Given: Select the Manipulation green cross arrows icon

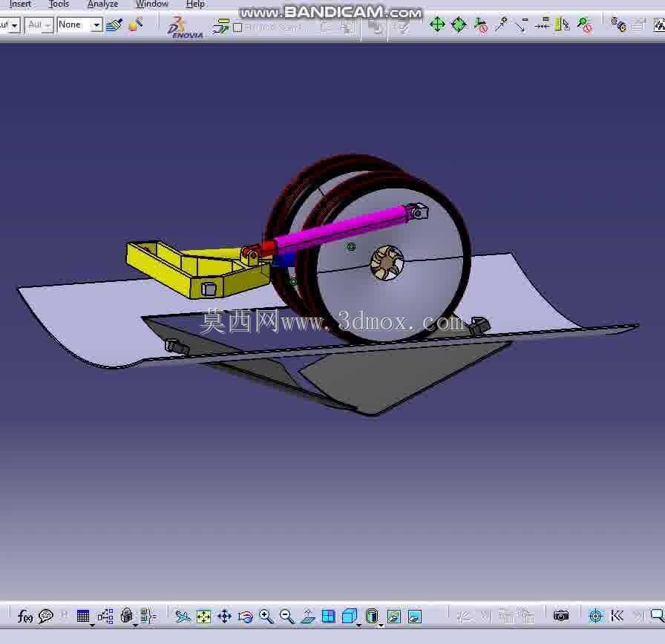Looking at the screenshot, I should (x=437, y=24).
